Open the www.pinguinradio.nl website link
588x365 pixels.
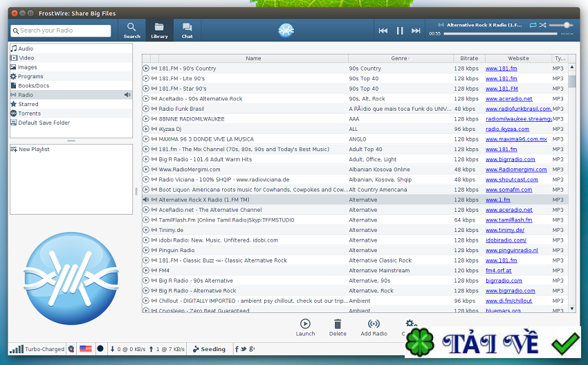click(x=511, y=250)
